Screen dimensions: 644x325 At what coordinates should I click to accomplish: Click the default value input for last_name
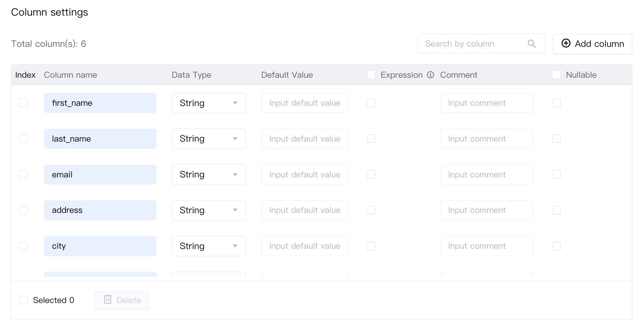pyautogui.click(x=305, y=139)
